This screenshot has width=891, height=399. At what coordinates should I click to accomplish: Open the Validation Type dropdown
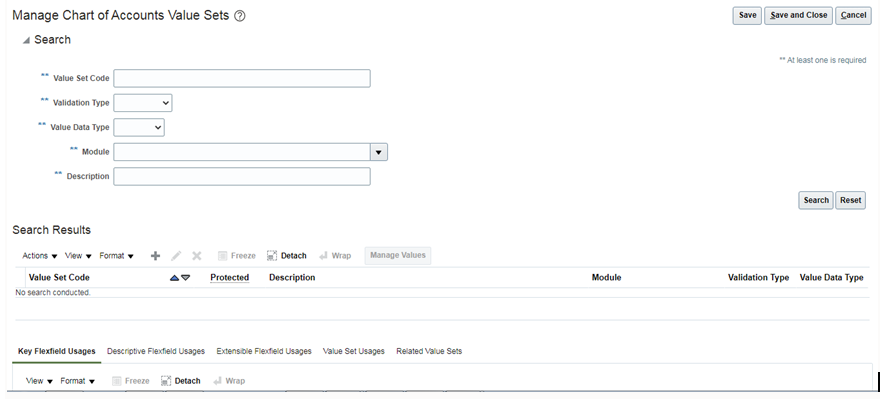click(x=143, y=103)
